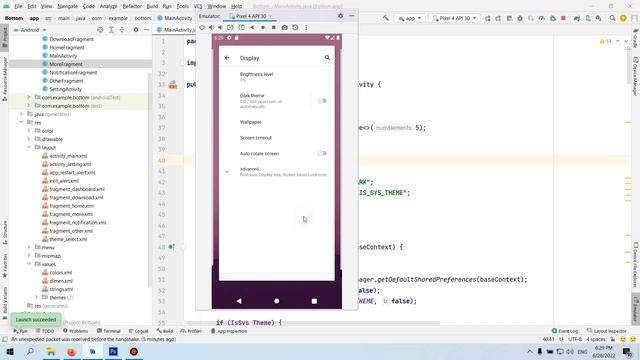
Task: Click the emulator volume down icon
Action: pos(220,27)
